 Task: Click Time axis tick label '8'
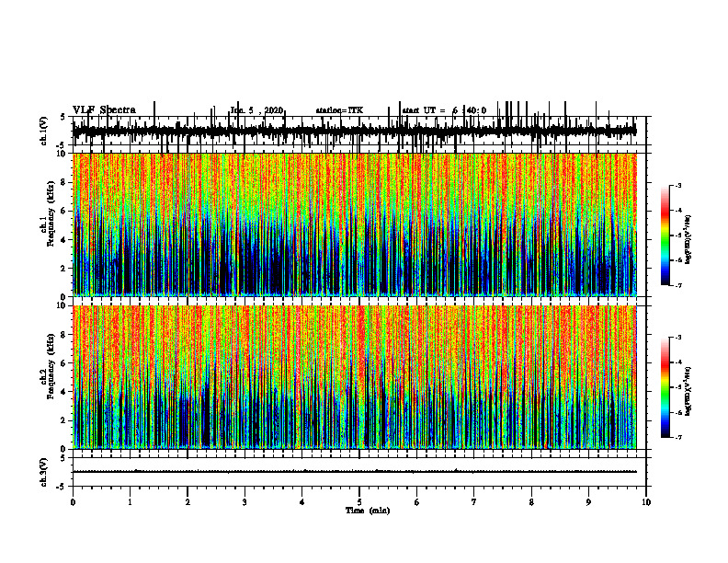[x=531, y=502]
